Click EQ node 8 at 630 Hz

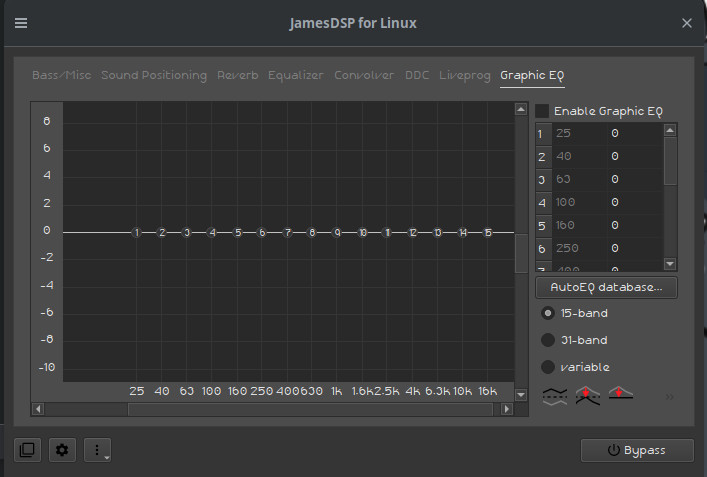click(x=312, y=233)
